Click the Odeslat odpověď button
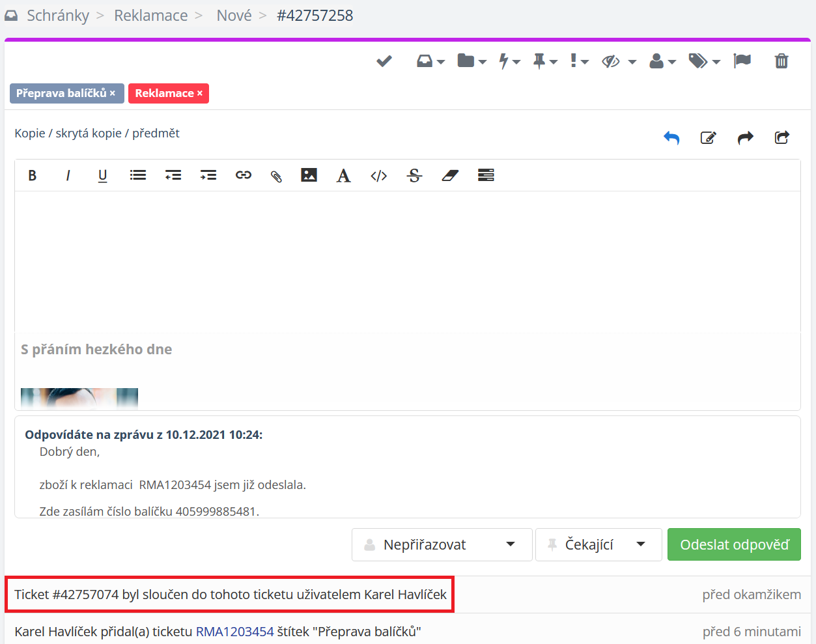Screen dimensions: 816x644 tap(734, 544)
